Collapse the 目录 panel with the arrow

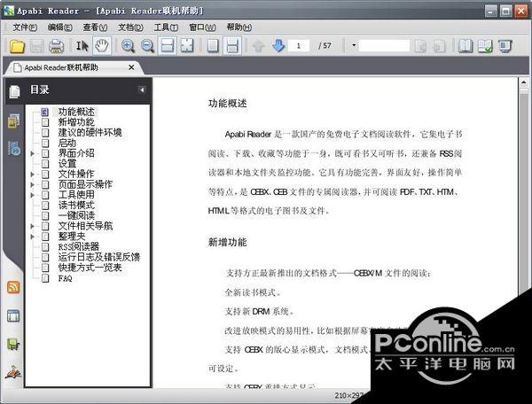(x=142, y=89)
